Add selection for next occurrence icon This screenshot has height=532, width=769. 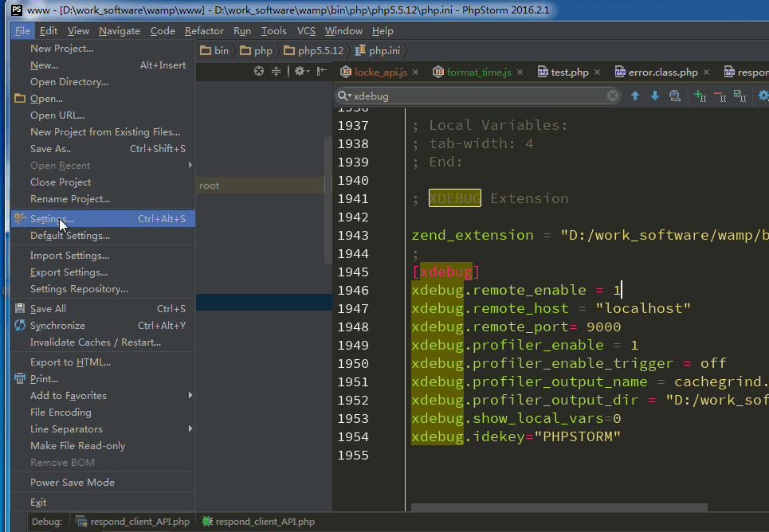700,96
